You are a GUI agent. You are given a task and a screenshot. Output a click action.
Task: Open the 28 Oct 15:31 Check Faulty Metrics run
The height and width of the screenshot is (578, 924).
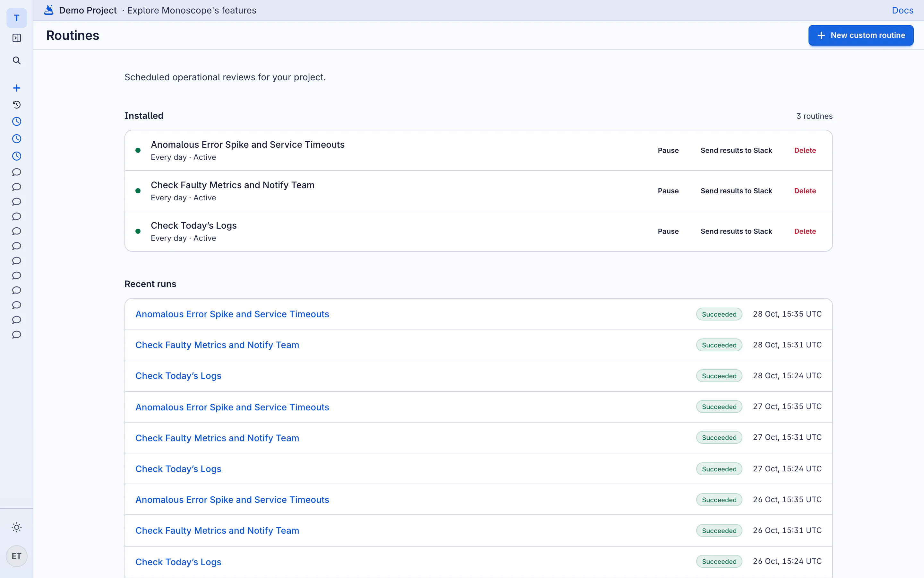coord(217,345)
